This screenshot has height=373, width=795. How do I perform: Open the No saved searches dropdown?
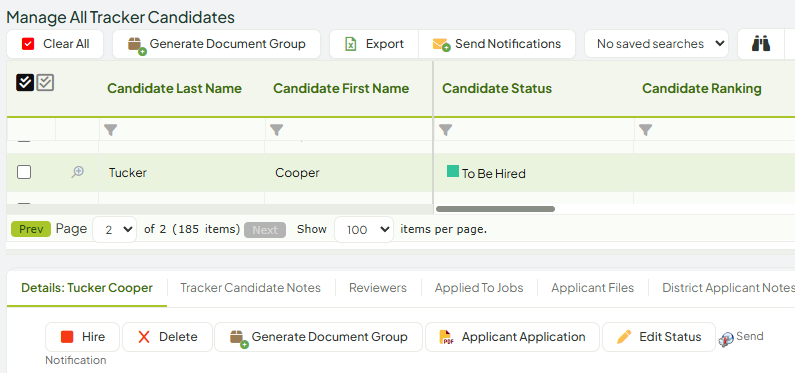[x=657, y=44]
